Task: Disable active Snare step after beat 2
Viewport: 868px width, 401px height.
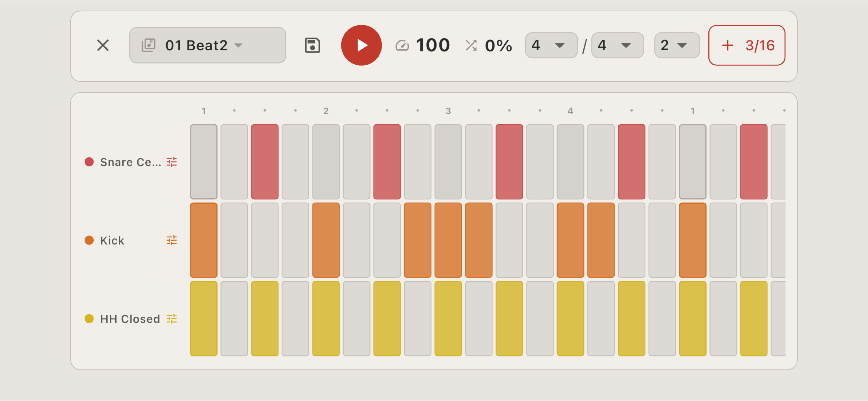Action: 387,161
